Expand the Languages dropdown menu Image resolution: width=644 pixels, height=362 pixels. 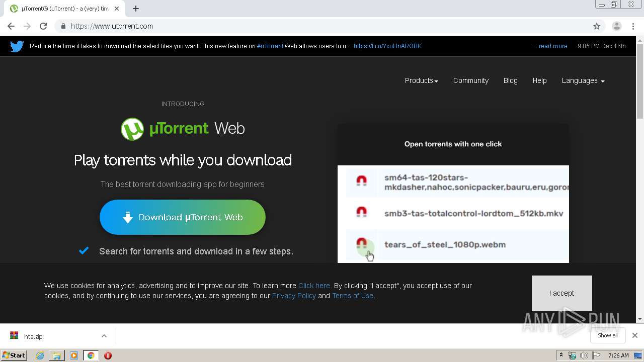583,80
